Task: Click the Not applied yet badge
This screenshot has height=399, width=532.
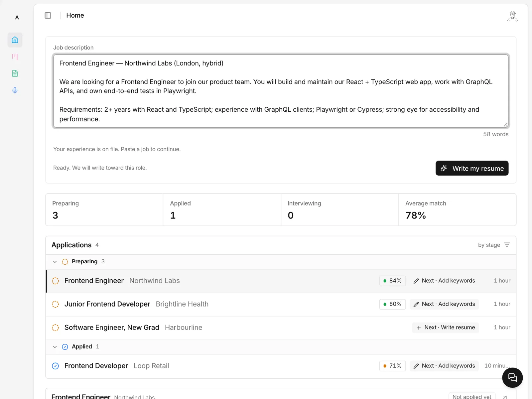Action: tap(472, 396)
